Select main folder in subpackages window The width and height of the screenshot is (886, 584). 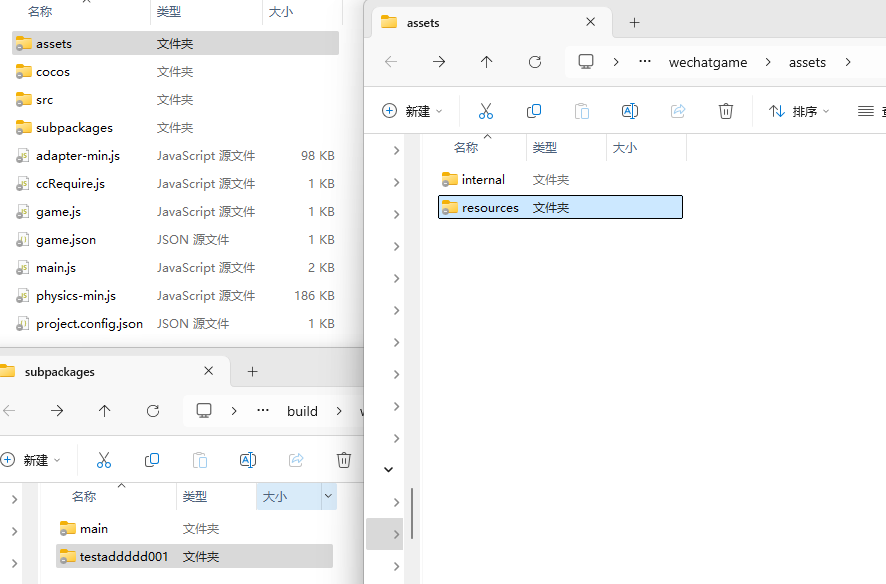coord(194,529)
